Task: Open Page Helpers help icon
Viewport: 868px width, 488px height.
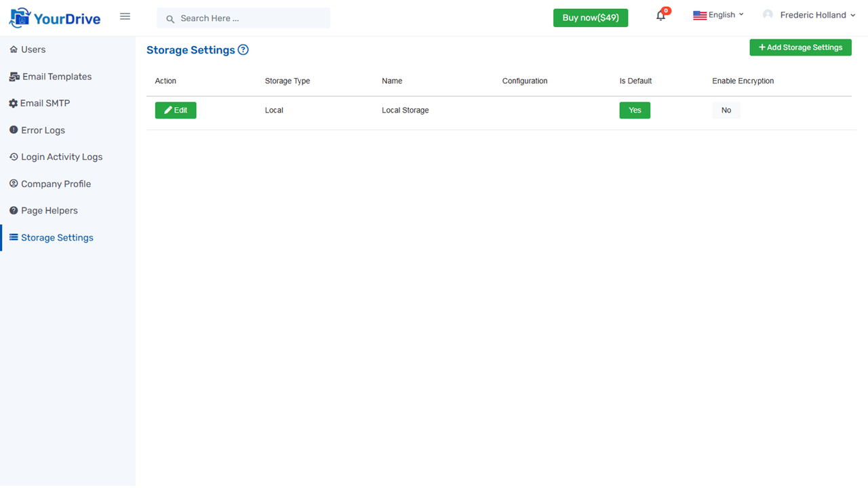Action: pyautogui.click(x=13, y=210)
